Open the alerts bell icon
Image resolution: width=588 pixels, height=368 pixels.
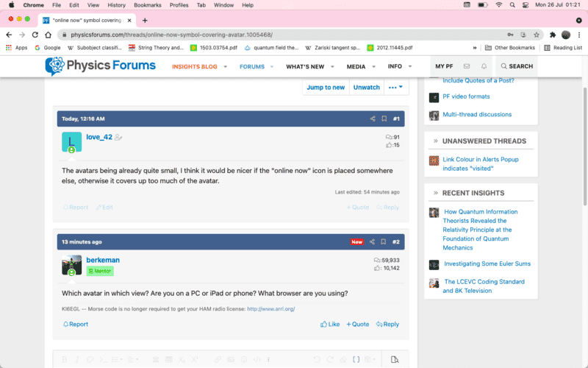pyautogui.click(x=484, y=66)
